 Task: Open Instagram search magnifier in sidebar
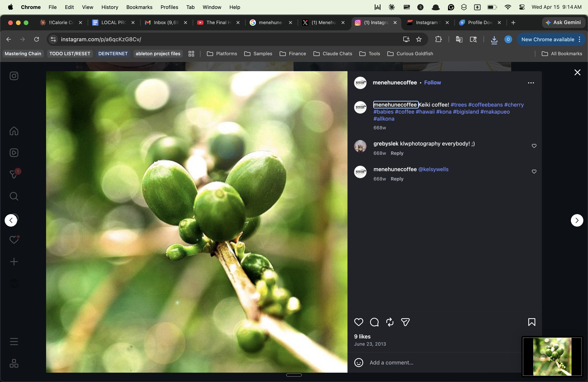pos(14,196)
